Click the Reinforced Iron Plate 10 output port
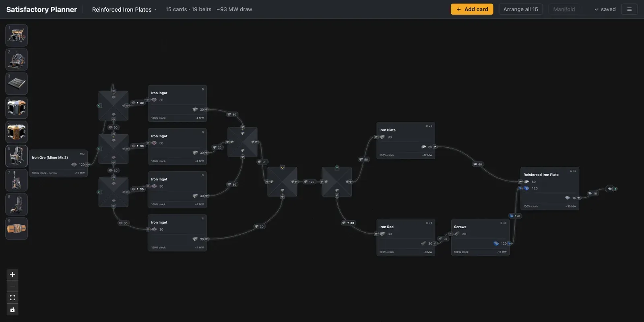This screenshot has width=644, height=322. pos(579,198)
